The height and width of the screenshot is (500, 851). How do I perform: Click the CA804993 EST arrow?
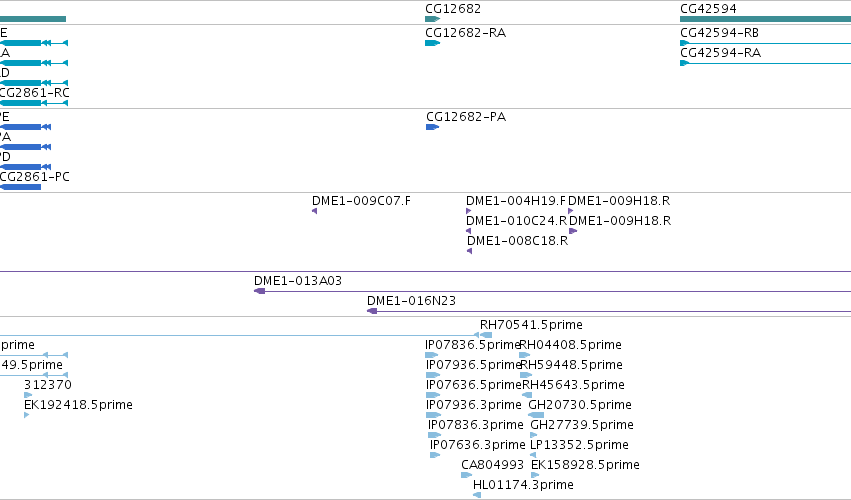point(467,475)
